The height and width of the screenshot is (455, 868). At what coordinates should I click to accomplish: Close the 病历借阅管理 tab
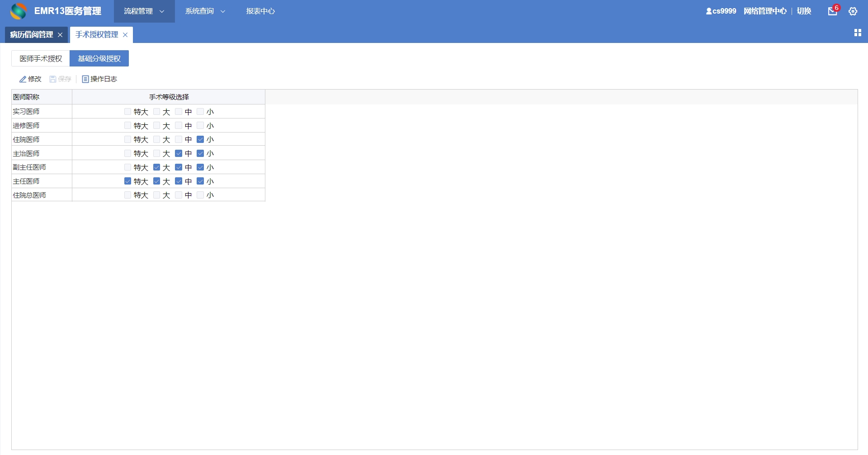pos(60,35)
